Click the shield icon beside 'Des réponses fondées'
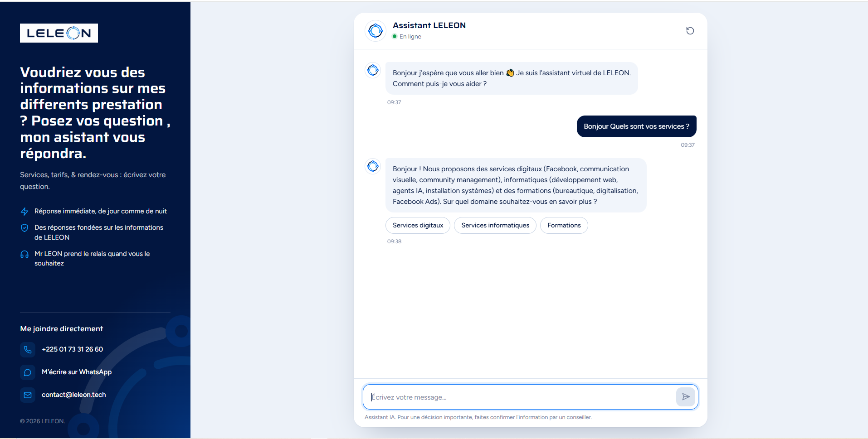The height and width of the screenshot is (439, 868). 24,228
